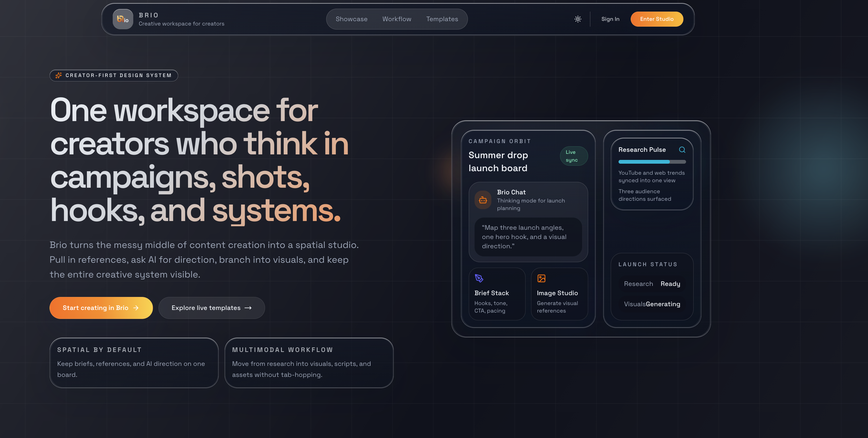868x438 pixels.
Task: Go to the Workflow nav item
Action: coord(397,19)
